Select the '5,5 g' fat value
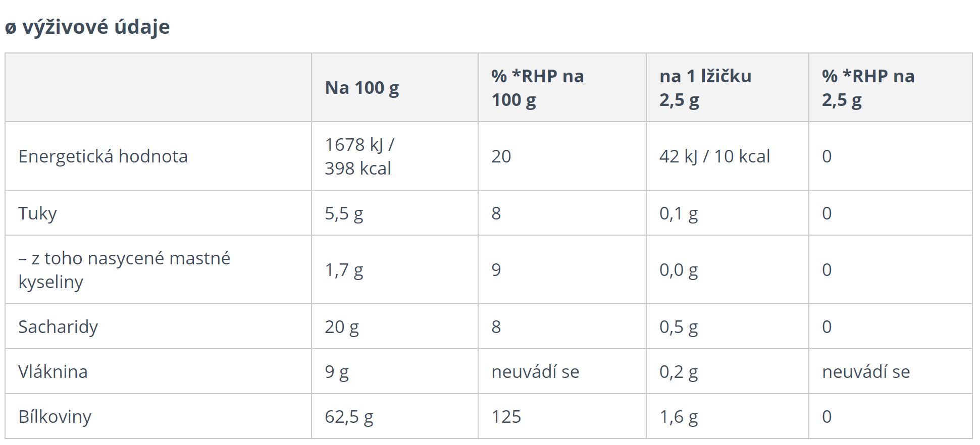 click(x=344, y=213)
